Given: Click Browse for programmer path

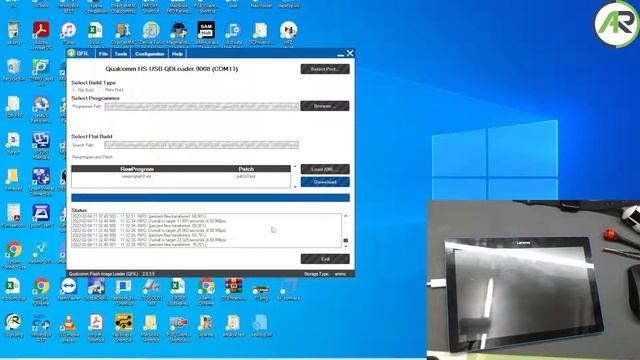Looking at the screenshot, I should (325, 106).
